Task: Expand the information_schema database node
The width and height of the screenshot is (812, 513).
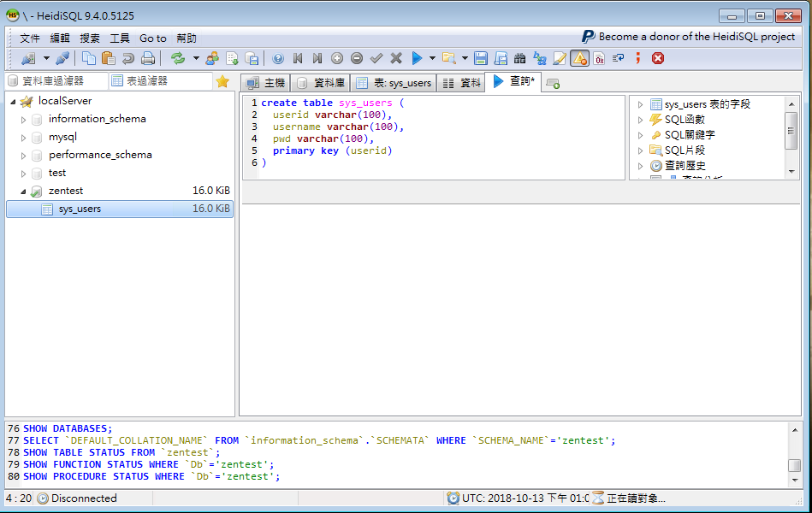Action: point(24,120)
